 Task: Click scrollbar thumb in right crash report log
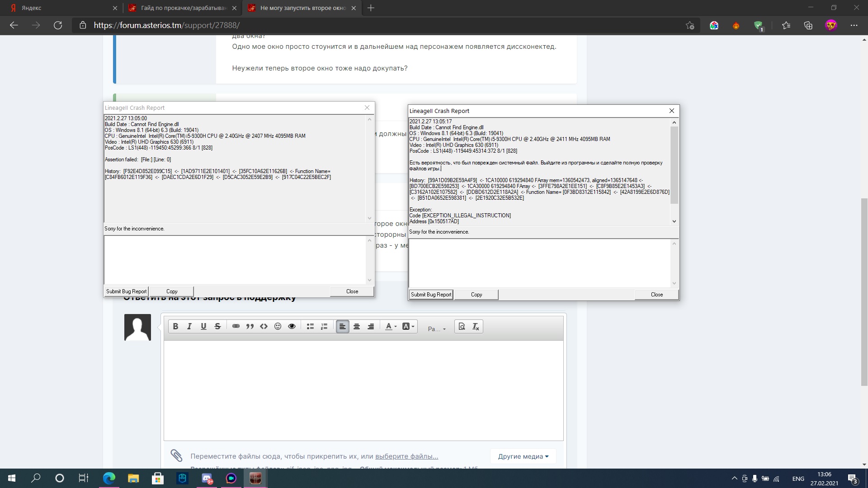pyautogui.click(x=674, y=165)
